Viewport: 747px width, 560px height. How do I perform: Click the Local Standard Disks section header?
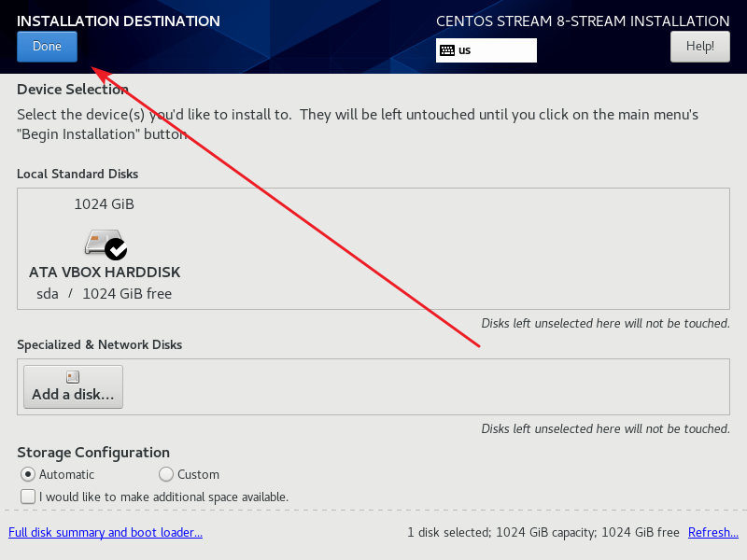77,174
